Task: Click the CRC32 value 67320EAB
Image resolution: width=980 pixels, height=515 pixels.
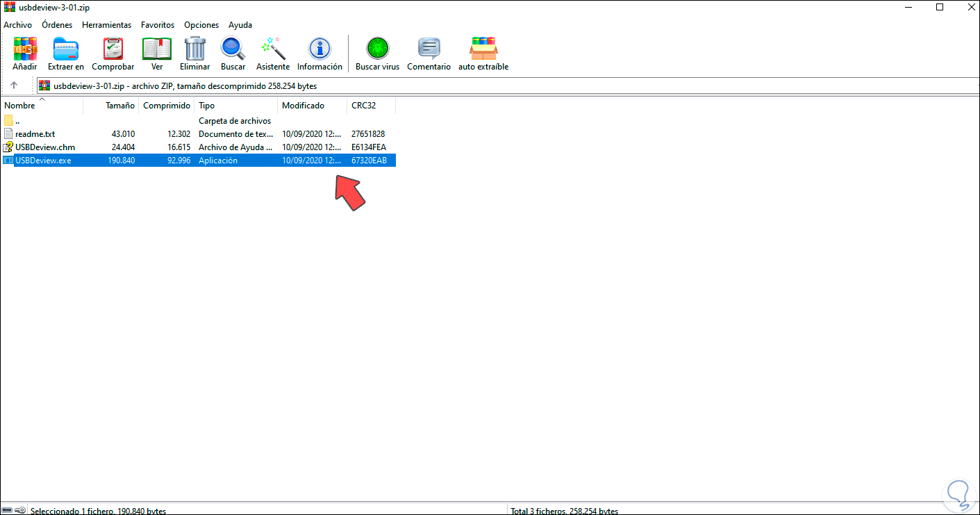Action: [x=369, y=161]
